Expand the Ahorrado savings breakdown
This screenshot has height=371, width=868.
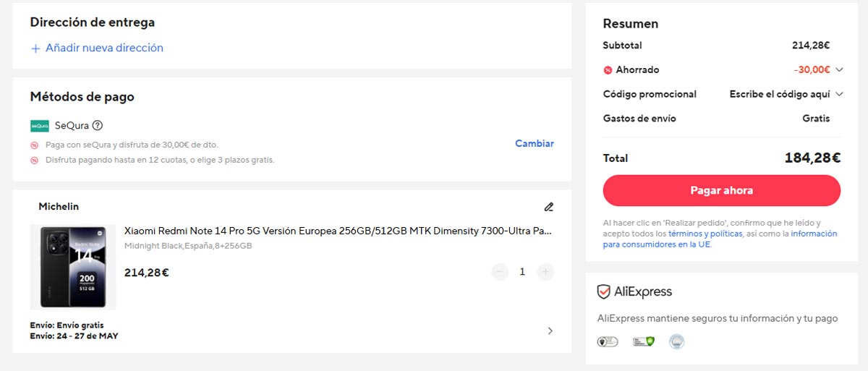click(839, 70)
